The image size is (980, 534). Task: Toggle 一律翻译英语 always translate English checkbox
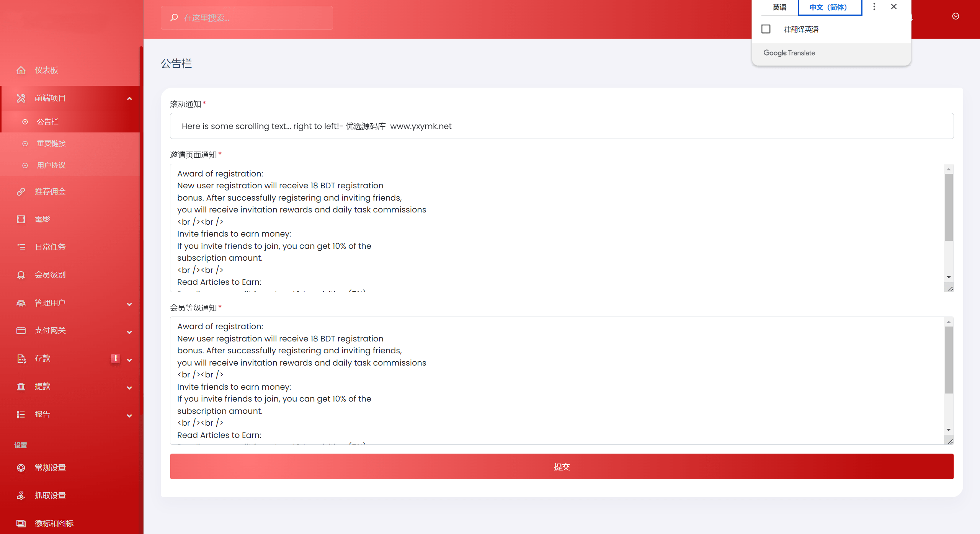(x=766, y=29)
